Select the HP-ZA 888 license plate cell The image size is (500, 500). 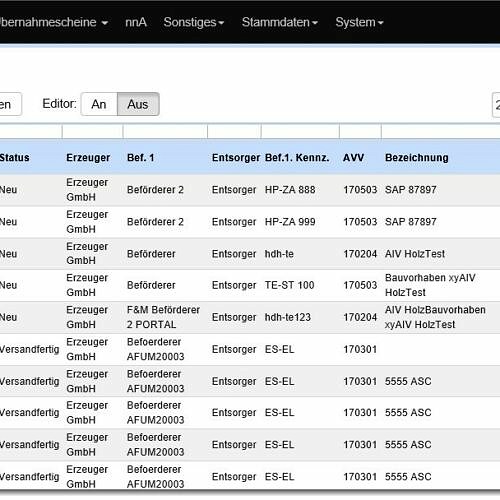coord(290,190)
